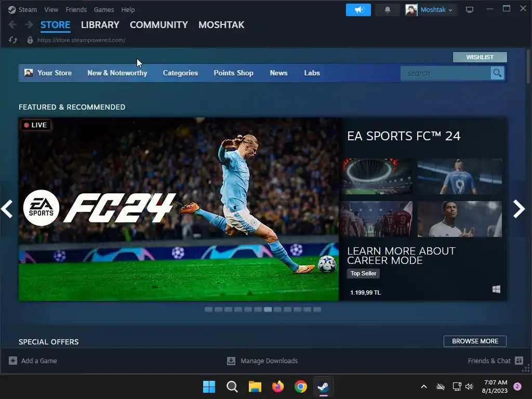Screen dimensions: 532x399
Task: Click BROWSE MORE special offers
Action: (475, 341)
